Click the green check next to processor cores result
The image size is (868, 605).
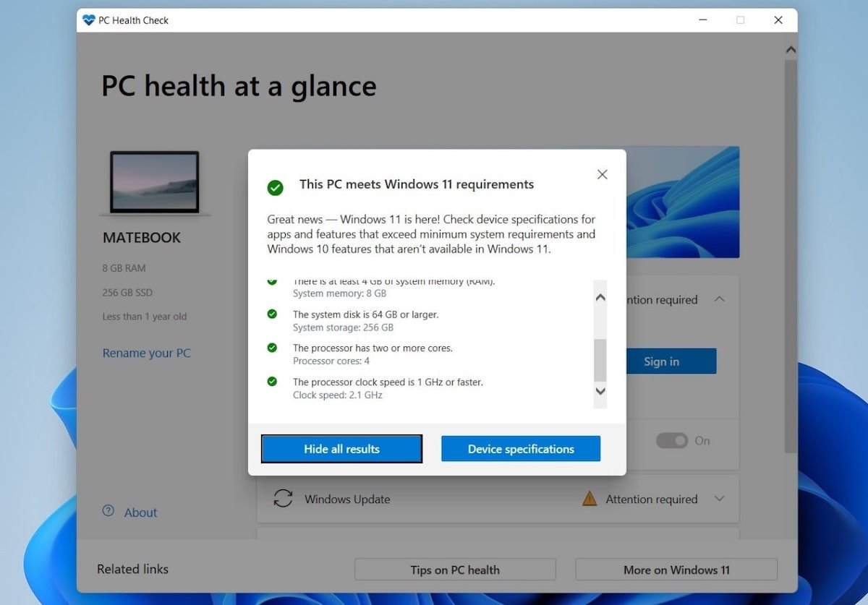point(272,348)
